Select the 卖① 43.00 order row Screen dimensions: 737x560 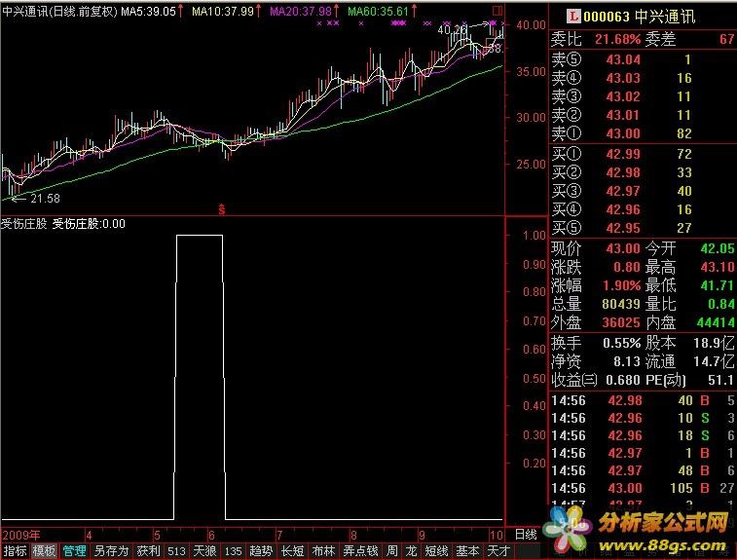pos(642,133)
